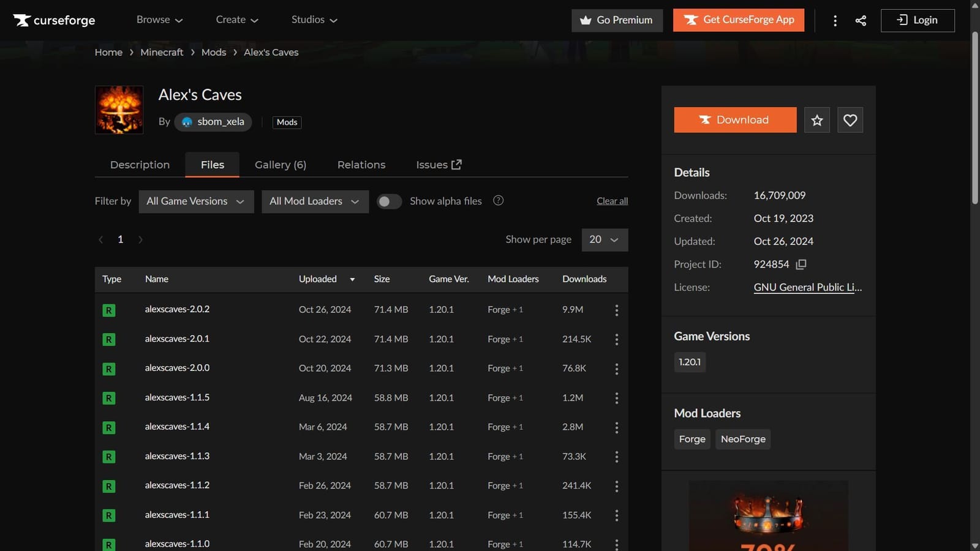Expand All Mod Loaders filter dropdown
This screenshot has height=551, width=980.
click(x=315, y=201)
